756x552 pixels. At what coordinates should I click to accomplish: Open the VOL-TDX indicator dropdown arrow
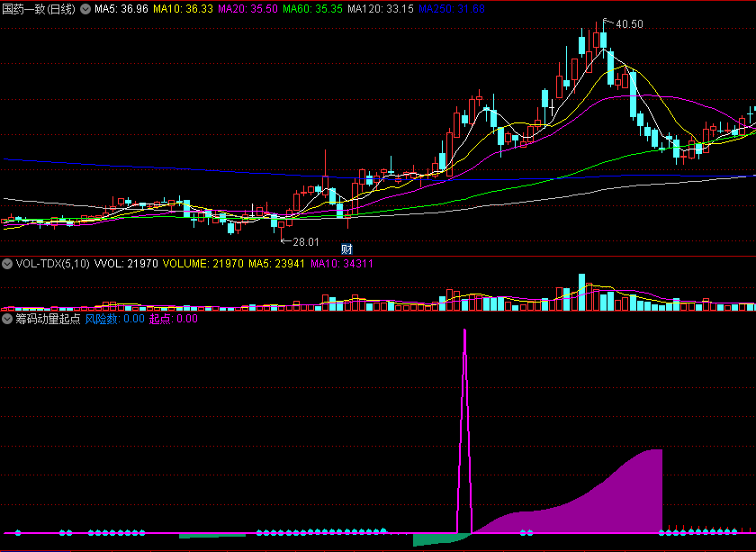click(x=7, y=264)
